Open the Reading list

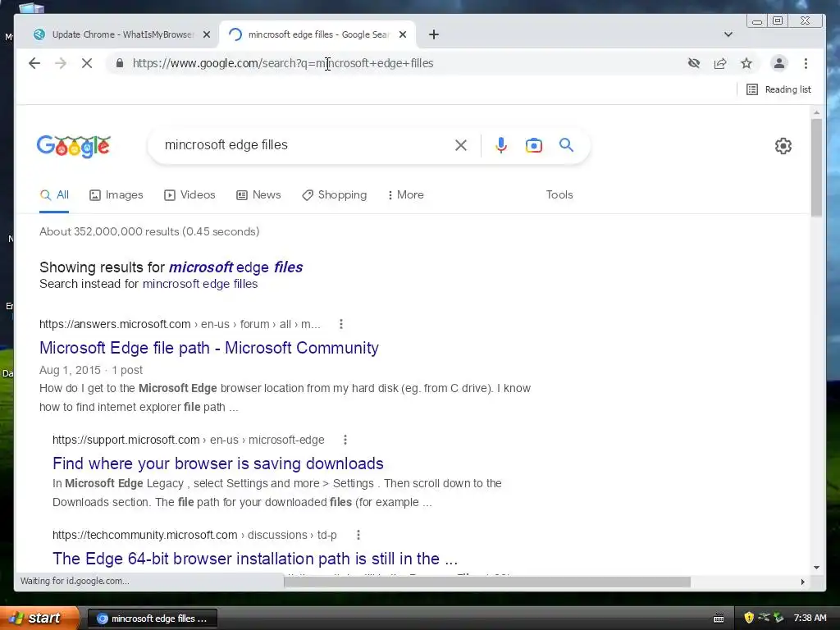pyautogui.click(x=779, y=89)
